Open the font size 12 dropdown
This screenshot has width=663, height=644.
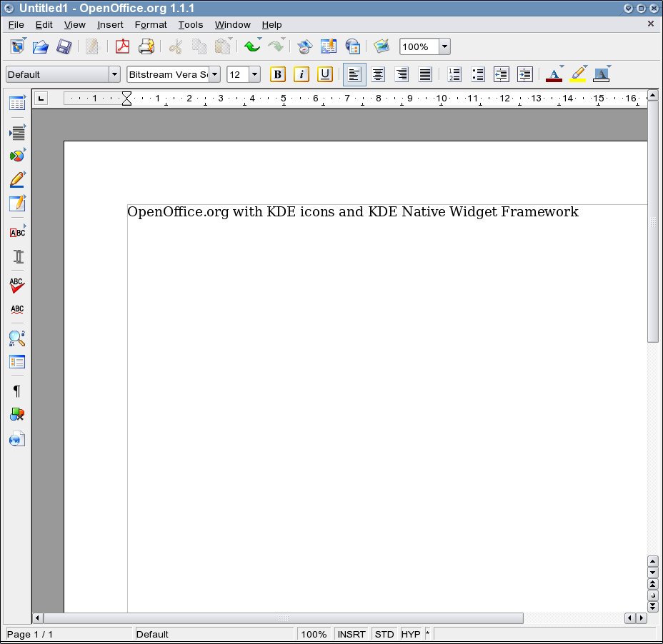[x=254, y=74]
